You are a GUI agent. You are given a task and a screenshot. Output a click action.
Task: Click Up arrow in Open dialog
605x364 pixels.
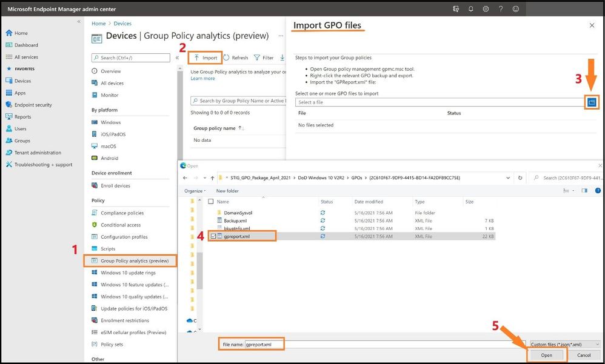coord(213,178)
